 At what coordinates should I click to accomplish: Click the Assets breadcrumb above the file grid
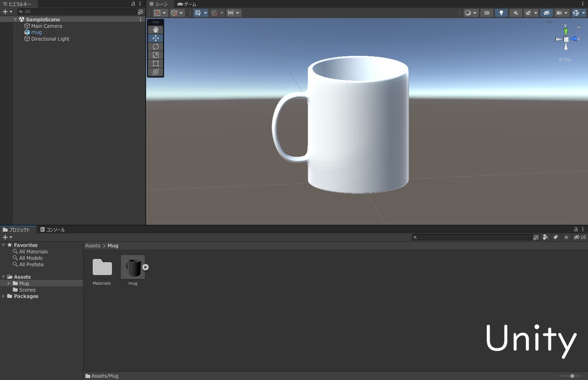(x=92, y=245)
